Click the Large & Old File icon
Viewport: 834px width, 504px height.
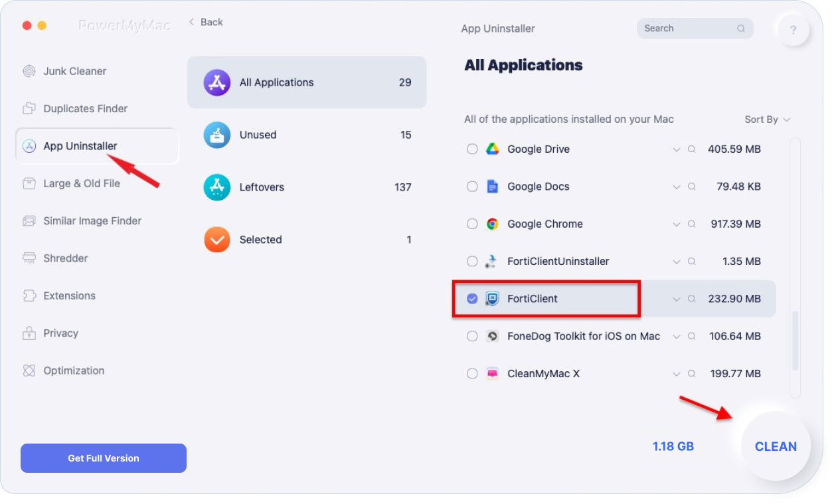[x=29, y=183]
